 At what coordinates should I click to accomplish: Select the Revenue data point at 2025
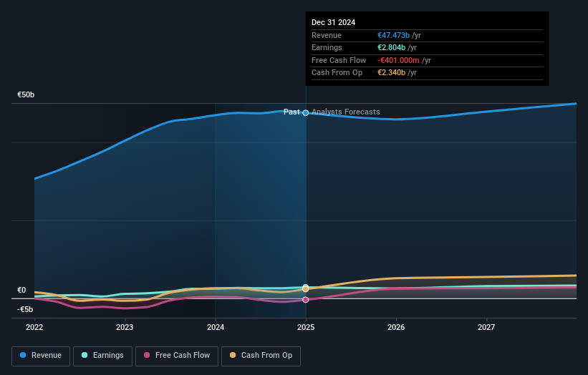pyautogui.click(x=306, y=113)
